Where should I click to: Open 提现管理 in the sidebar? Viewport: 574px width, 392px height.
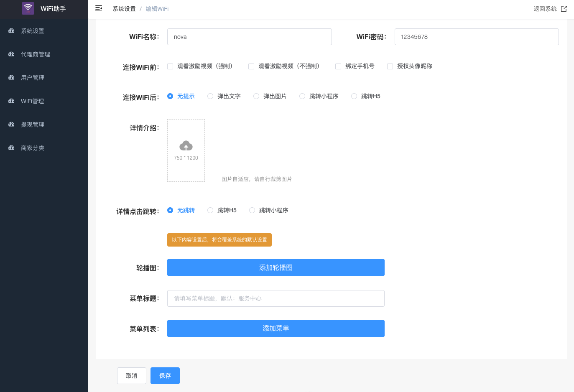pyautogui.click(x=44, y=125)
